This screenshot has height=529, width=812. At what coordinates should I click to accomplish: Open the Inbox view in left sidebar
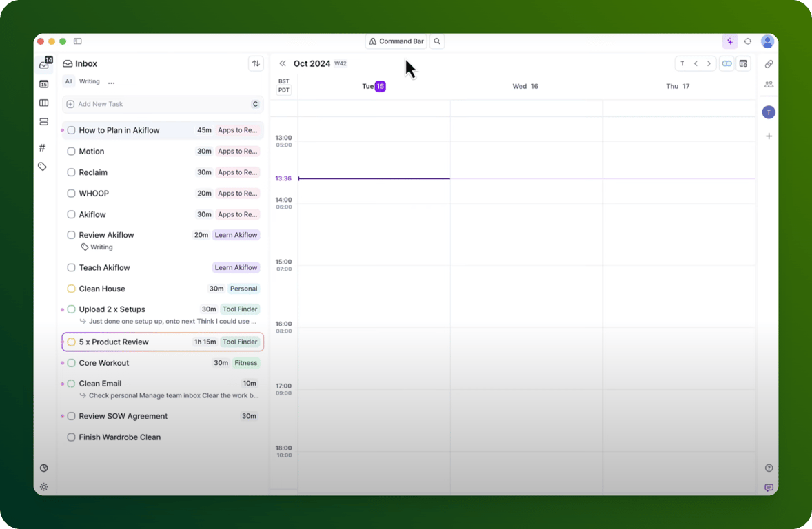tap(44, 64)
